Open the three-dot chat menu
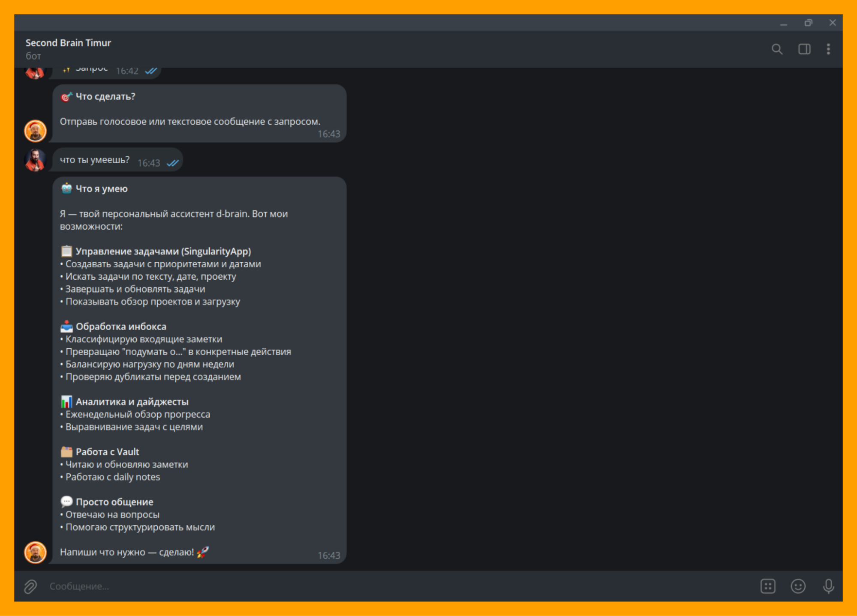Image resolution: width=857 pixels, height=616 pixels. click(x=828, y=49)
